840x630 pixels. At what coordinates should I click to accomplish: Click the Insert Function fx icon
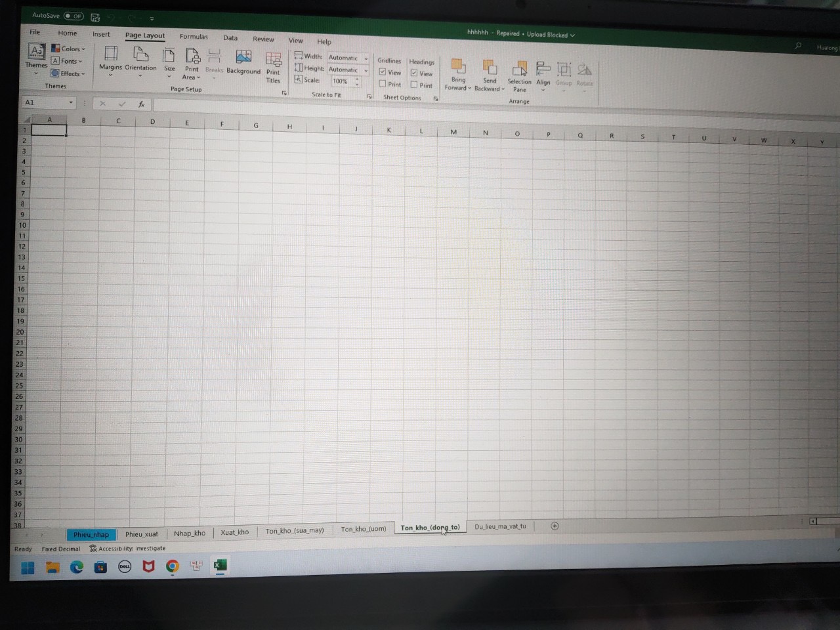pyautogui.click(x=141, y=104)
